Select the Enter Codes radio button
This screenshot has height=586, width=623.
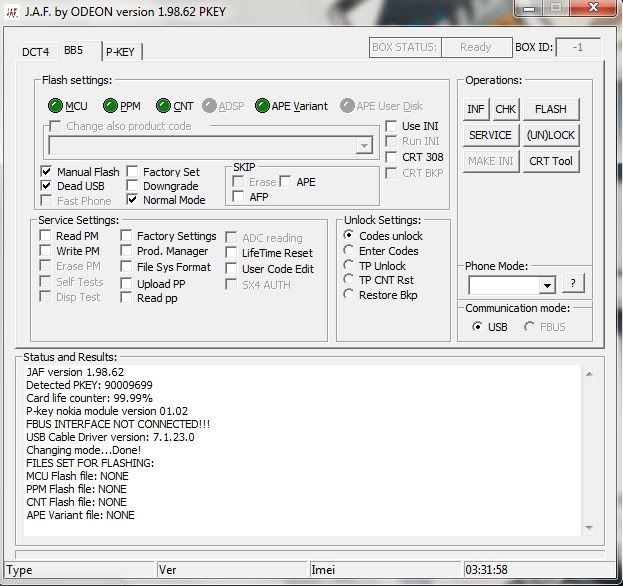(348, 250)
